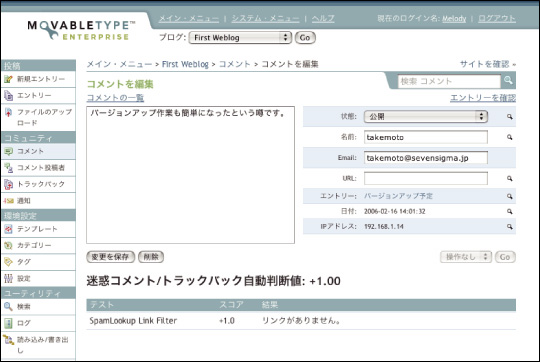Click the ログアウト link

point(497,18)
